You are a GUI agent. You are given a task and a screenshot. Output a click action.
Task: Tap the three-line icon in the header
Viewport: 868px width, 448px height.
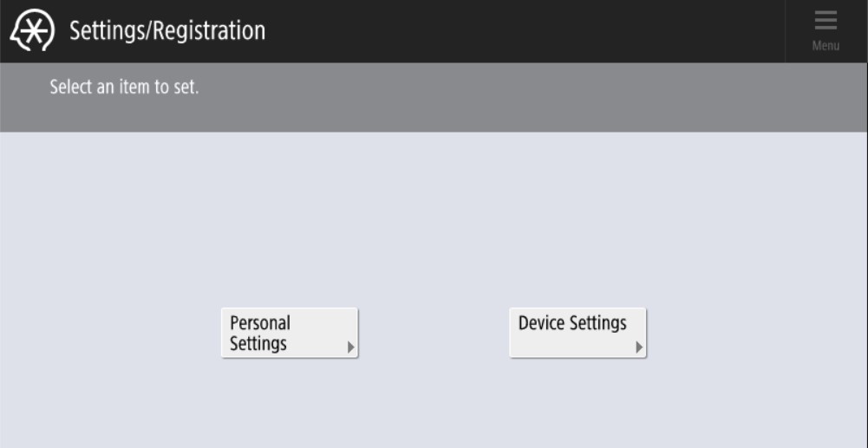click(x=826, y=21)
